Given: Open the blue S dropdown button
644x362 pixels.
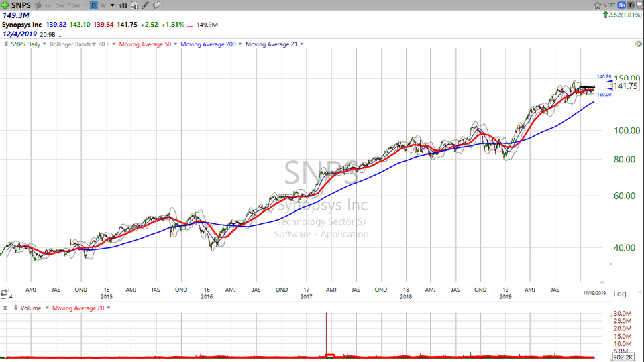Looking at the screenshot, I should [x=622, y=5].
